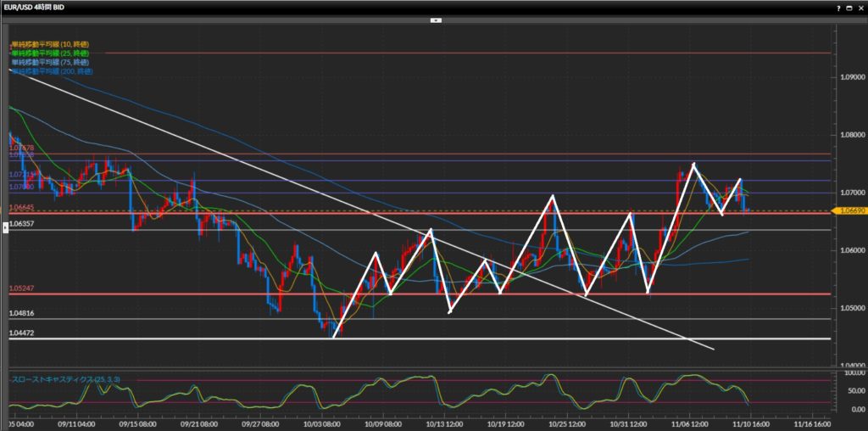Viewport: 868px width, 431px height.
Task: Close the EUR/USD chart window
Action: coord(860,7)
